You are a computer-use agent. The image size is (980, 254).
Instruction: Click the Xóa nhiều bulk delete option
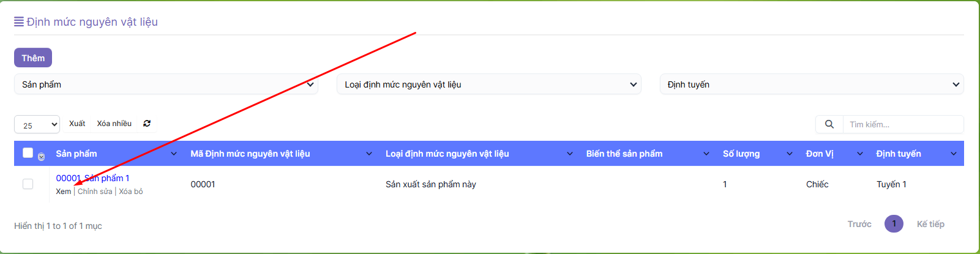point(114,124)
